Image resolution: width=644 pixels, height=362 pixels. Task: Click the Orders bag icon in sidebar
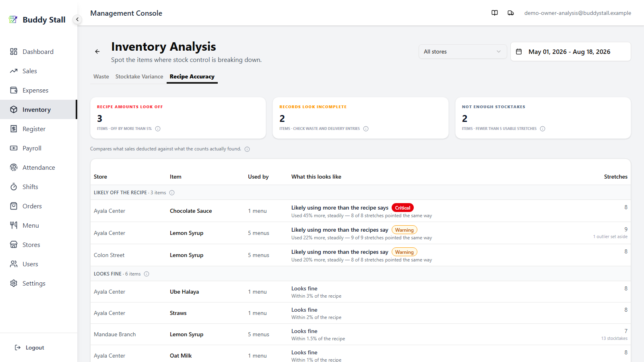[14, 206]
